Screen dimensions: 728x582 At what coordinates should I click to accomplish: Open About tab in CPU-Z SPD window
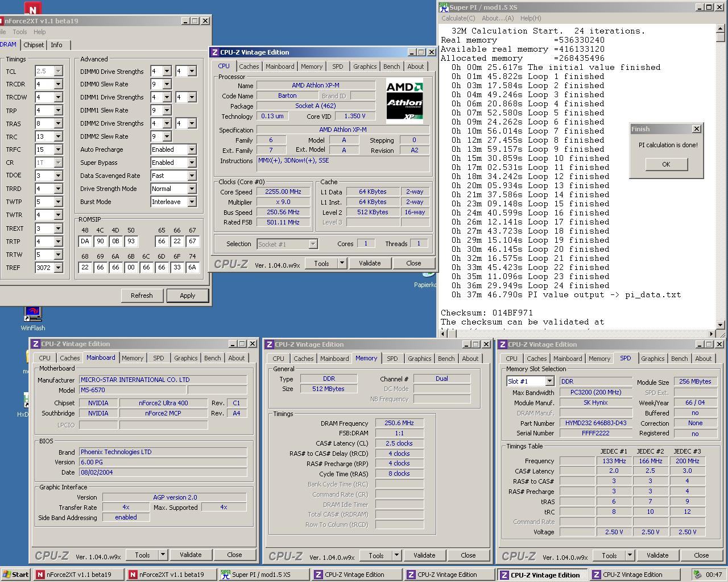(x=703, y=359)
